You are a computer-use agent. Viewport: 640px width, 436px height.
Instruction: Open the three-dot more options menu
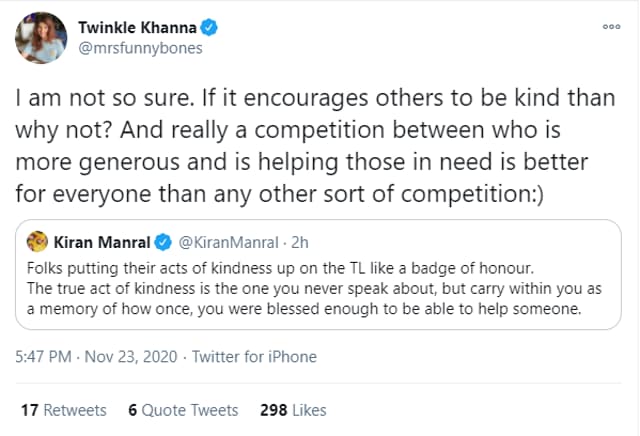tap(611, 27)
